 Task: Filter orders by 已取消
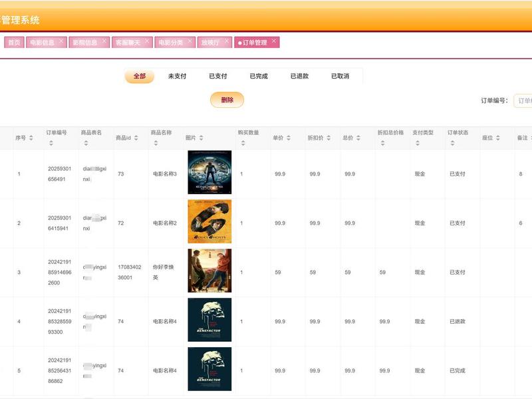tap(340, 76)
